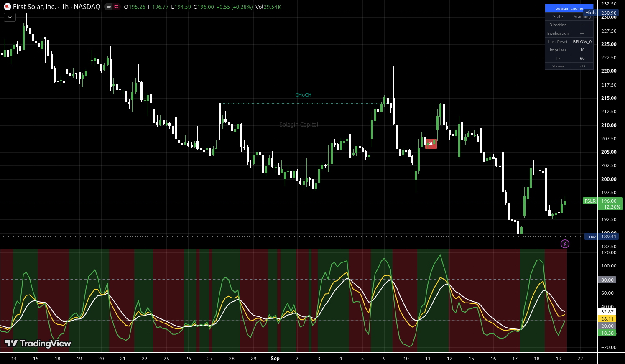This screenshot has width=625, height=364.
Task: Click the 1h interval text in title
Action: [x=65, y=7]
